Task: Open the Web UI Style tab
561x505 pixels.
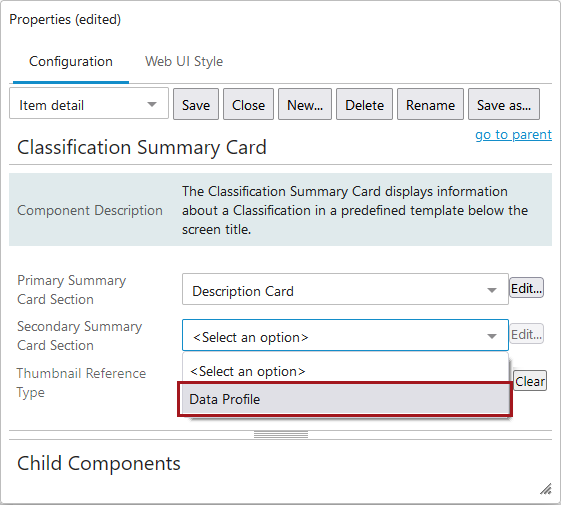Action: tap(184, 62)
